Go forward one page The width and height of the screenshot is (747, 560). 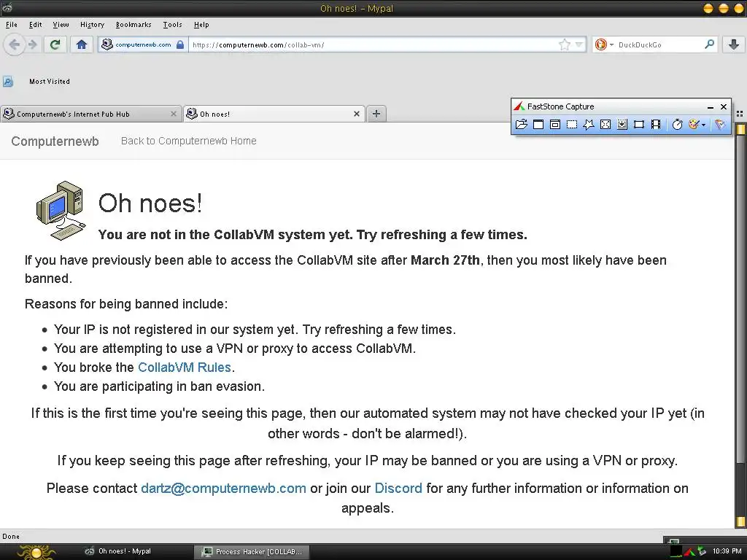(x=33, y=44)
